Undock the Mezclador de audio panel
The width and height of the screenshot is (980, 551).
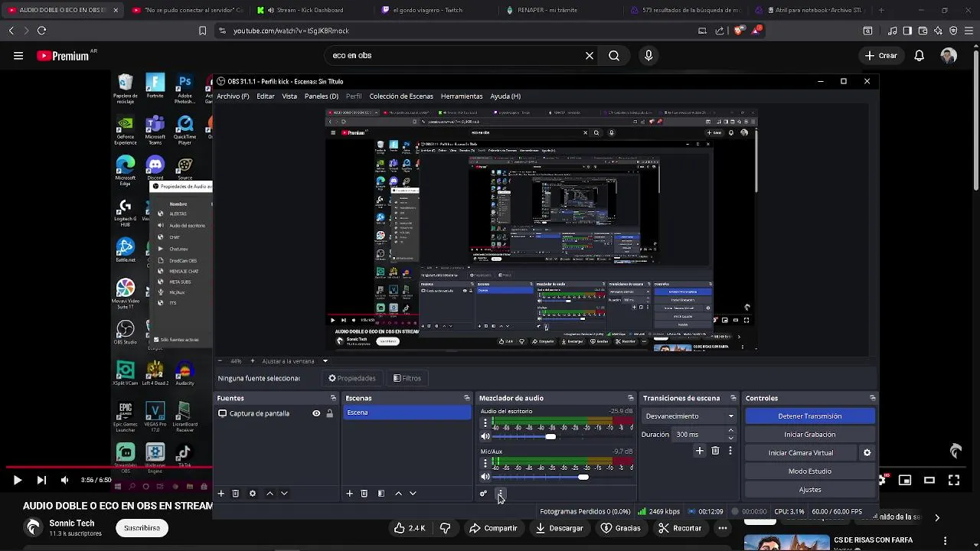tap(631, 398)
